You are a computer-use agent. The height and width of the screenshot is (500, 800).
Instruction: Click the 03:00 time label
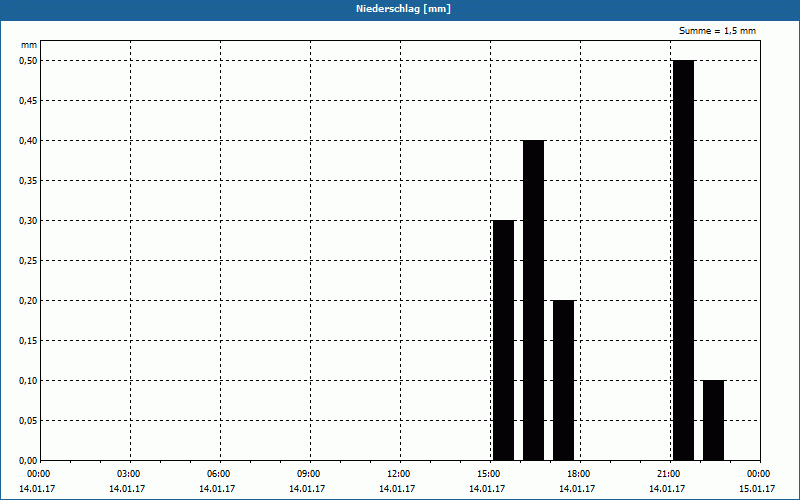[x=130, y=474]
